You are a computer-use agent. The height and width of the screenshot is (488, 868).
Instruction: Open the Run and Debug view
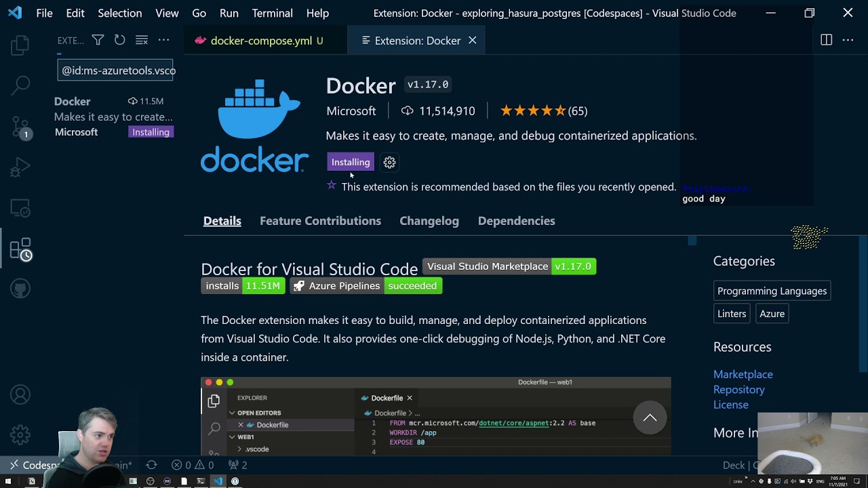point(20,167)
